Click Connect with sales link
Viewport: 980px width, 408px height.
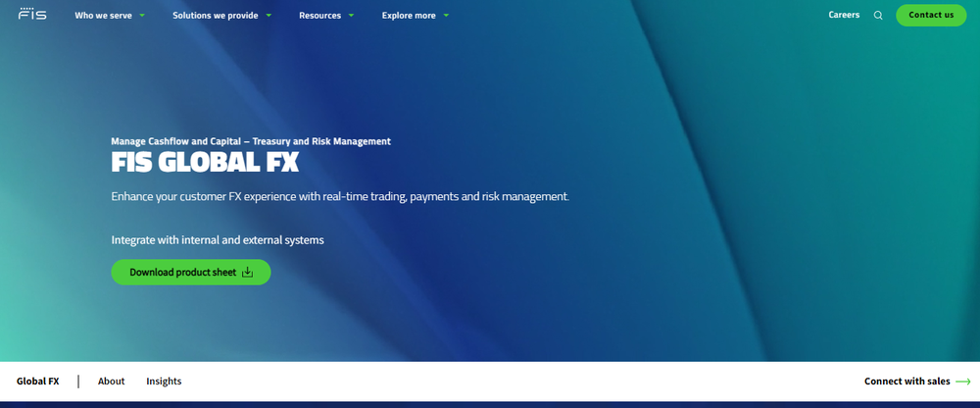point(907,382)
